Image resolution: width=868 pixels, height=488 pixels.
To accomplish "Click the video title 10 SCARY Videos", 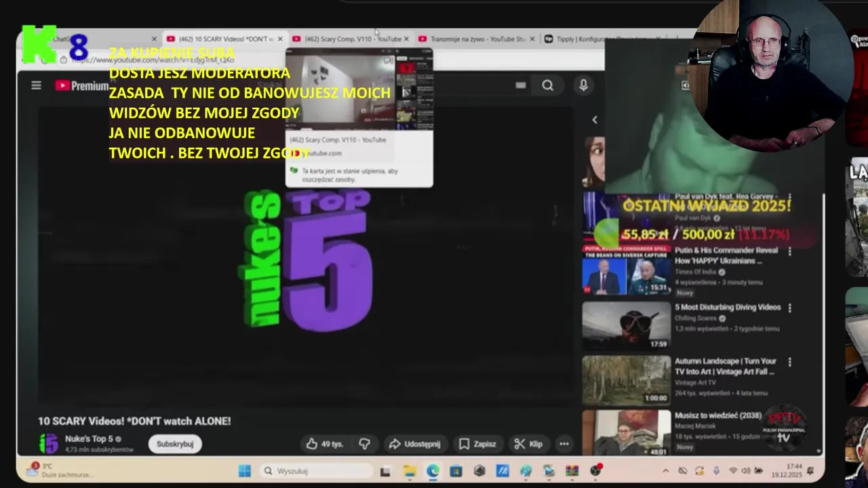I will (x=134, y=421).
